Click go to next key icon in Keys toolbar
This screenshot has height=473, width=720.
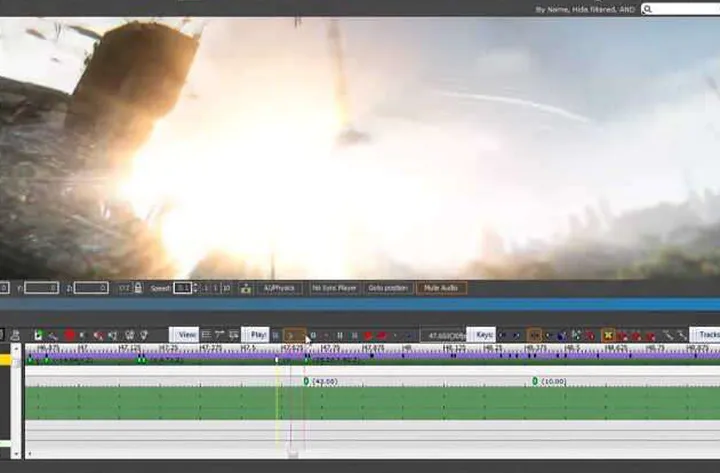517,336
